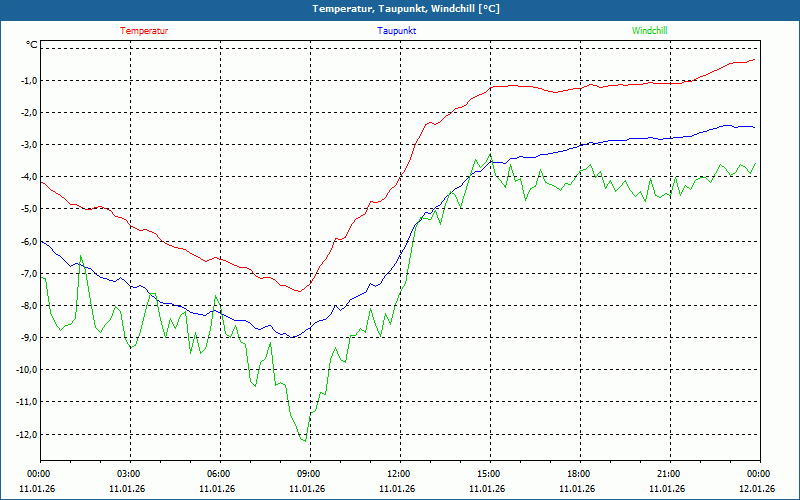Click the '-6,0' y-axis value
800x500 pixels.
[29, 241]
